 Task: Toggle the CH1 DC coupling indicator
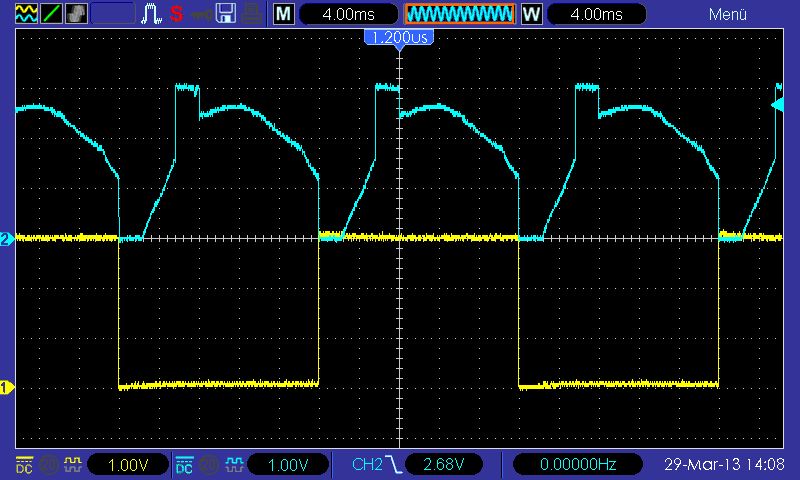pos(22,464)
